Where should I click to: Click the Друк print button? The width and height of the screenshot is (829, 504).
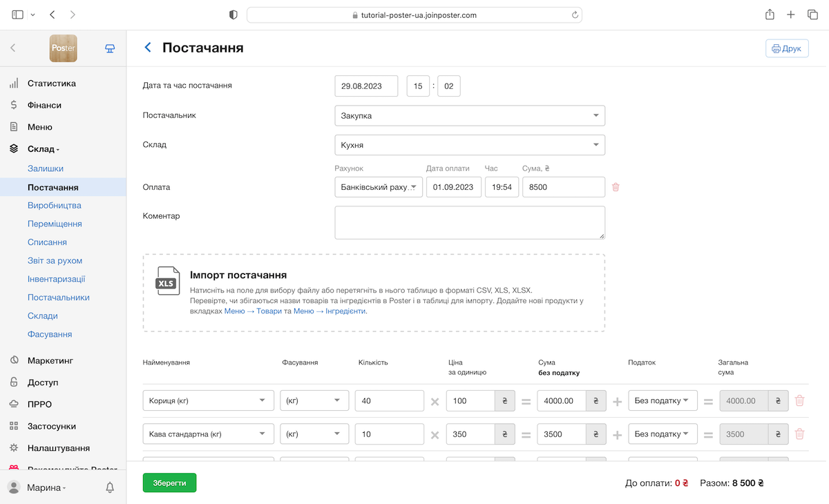tap(787, 48)
